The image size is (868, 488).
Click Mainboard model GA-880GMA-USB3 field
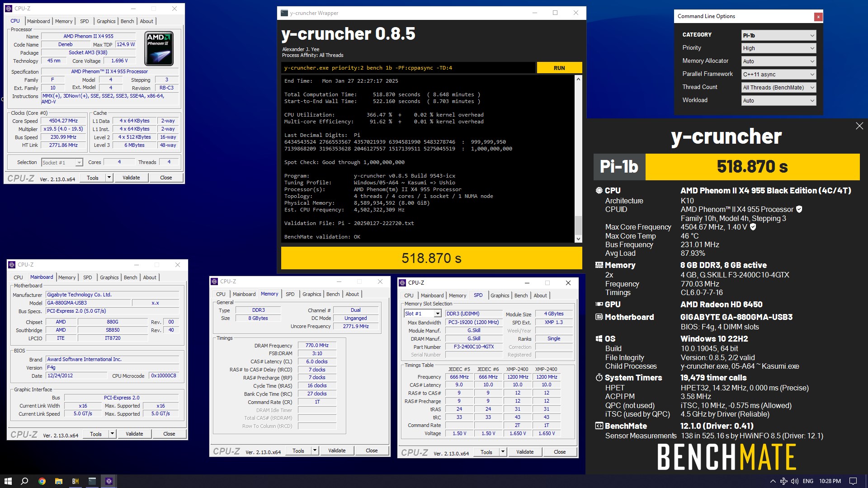pyautogui.click(x=88, y=303)
